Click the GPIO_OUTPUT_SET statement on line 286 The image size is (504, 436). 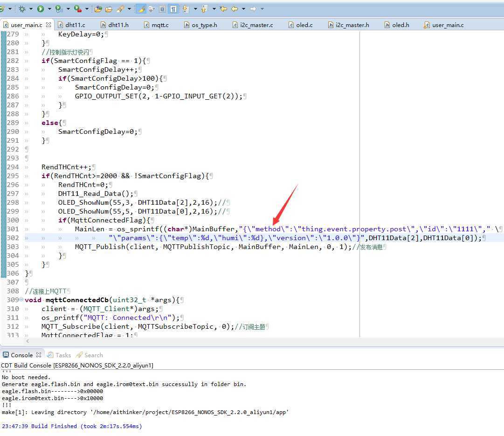(159, 96)
